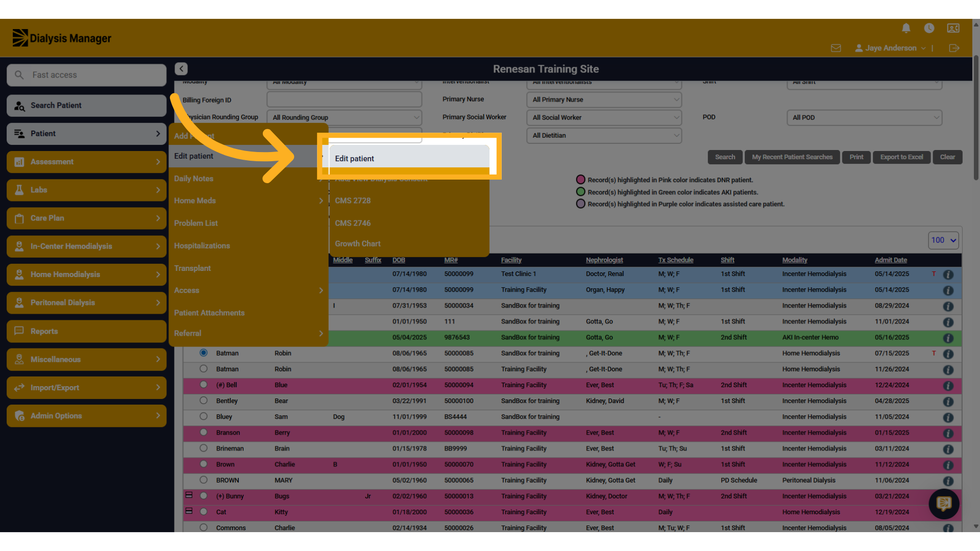Select radio button for Brineman Brain
Image resolution: width=980 pixels, height=551 pixels.
204,448
